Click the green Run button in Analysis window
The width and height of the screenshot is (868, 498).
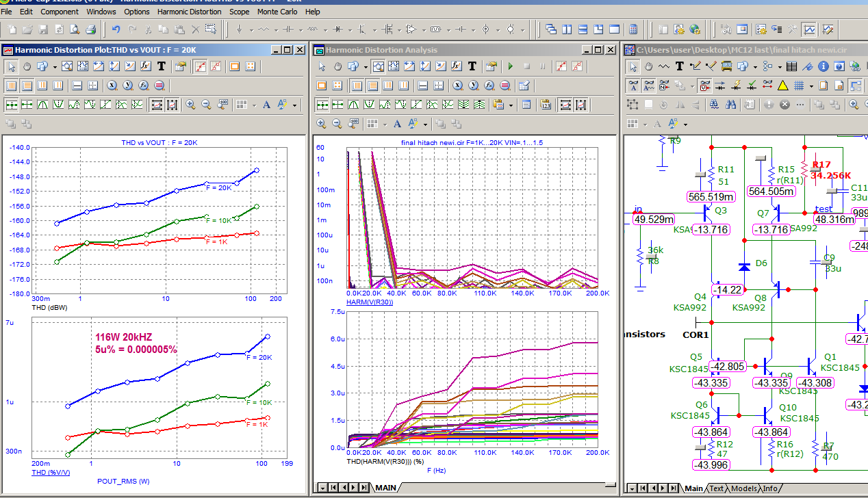(x=511, y=66)
